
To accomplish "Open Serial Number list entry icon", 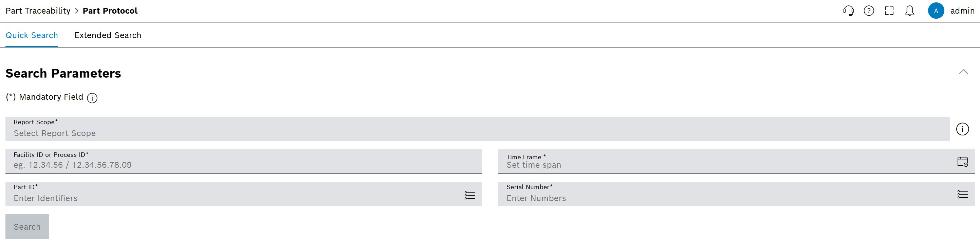I will (962, 194).
